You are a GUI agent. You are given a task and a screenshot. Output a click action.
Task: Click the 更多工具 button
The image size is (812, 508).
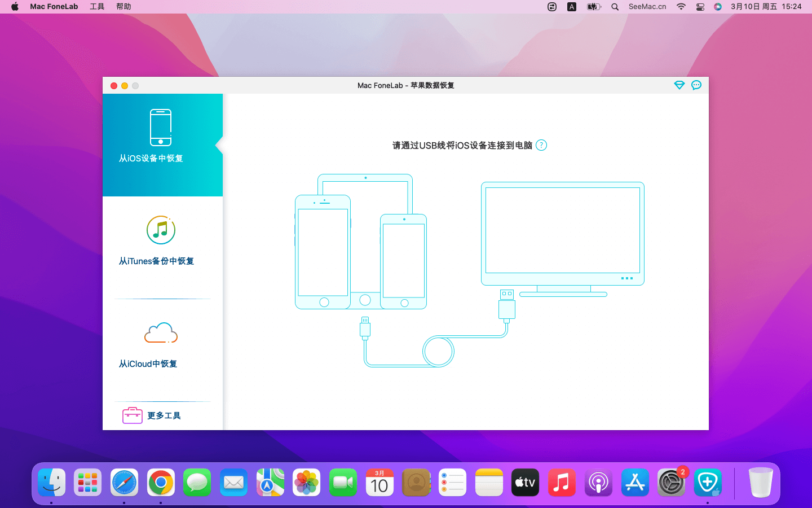(164, 415)
